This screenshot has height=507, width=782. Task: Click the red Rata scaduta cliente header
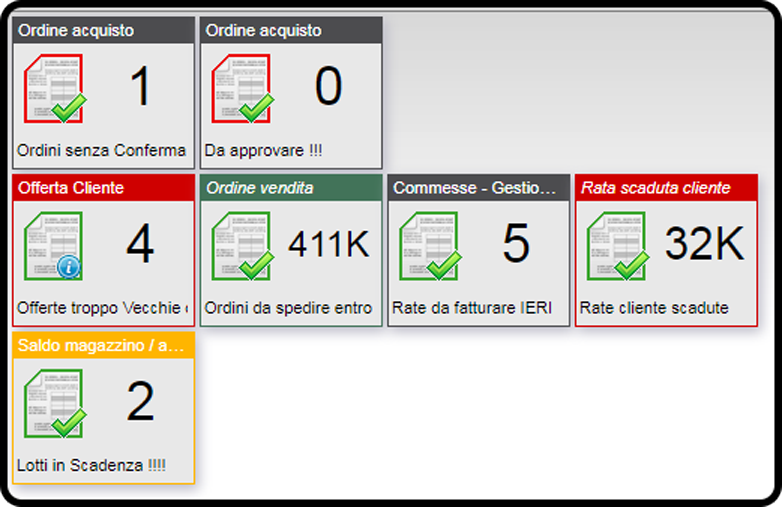(x=666, y=188)
